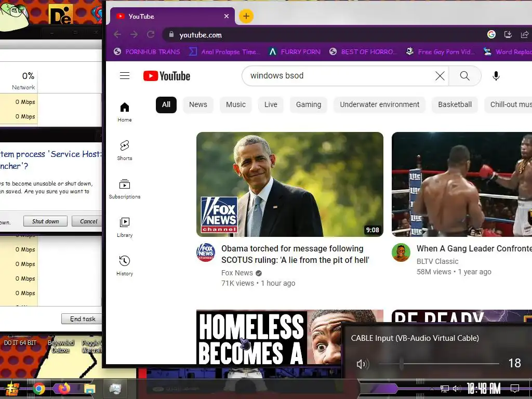The image size is (532, 399).
Task: Select the Underwater environment filter chip
Action: click(379, 104)
